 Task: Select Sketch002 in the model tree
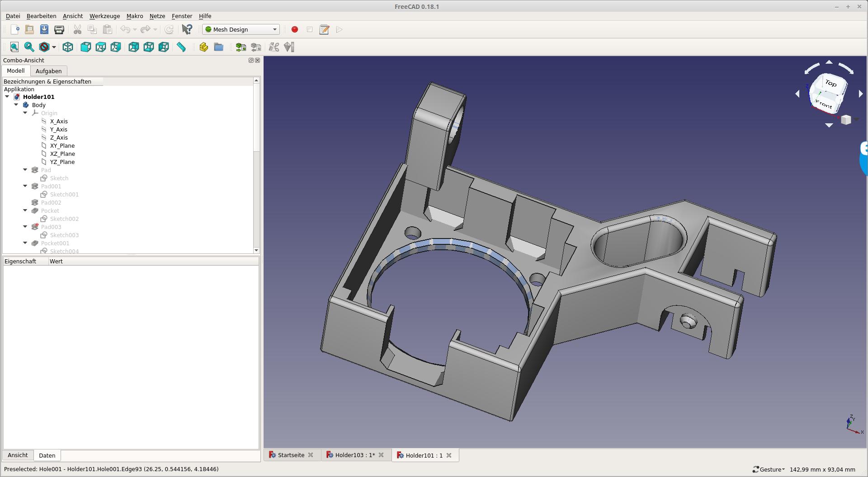tap(64, 219)
